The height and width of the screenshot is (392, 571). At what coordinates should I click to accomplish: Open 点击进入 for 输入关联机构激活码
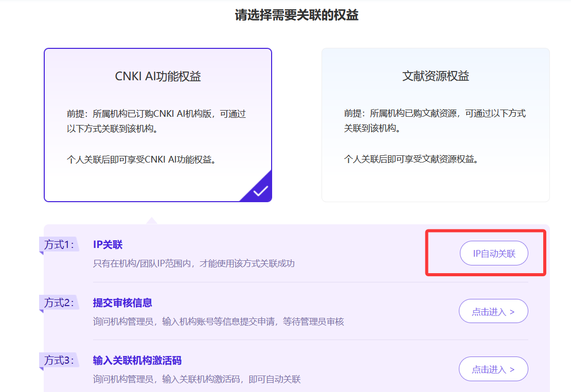[493, 369]
